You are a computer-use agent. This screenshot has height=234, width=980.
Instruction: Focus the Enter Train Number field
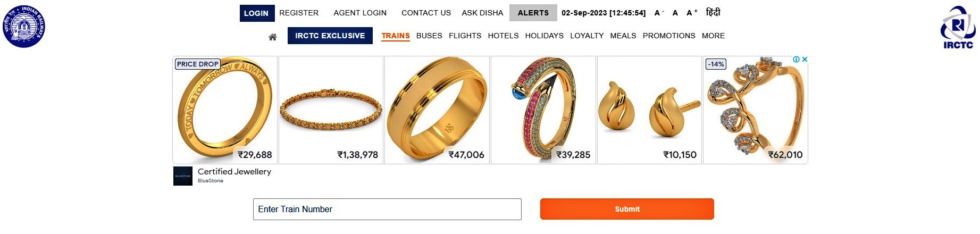pos(387,209)
